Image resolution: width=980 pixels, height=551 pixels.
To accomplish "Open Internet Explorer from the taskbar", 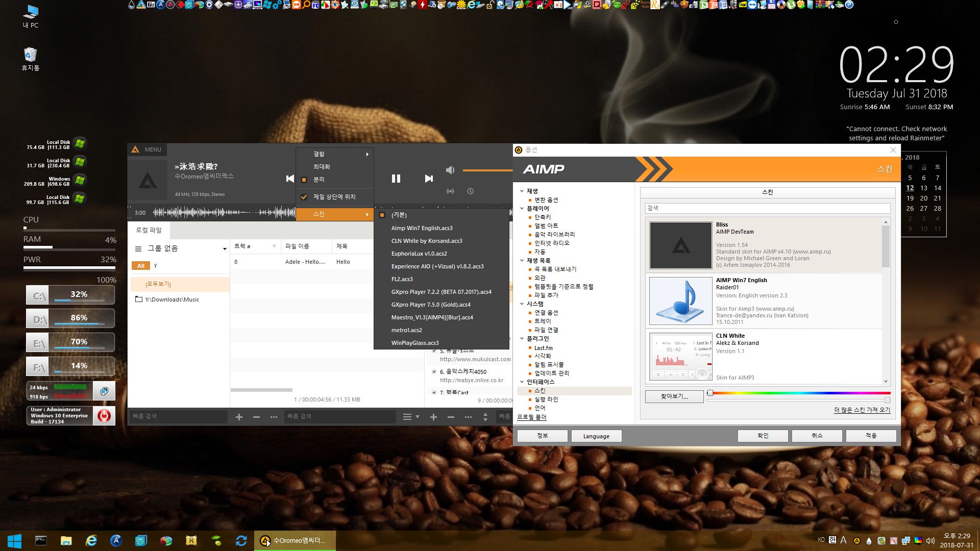I will tap(91, 541).
